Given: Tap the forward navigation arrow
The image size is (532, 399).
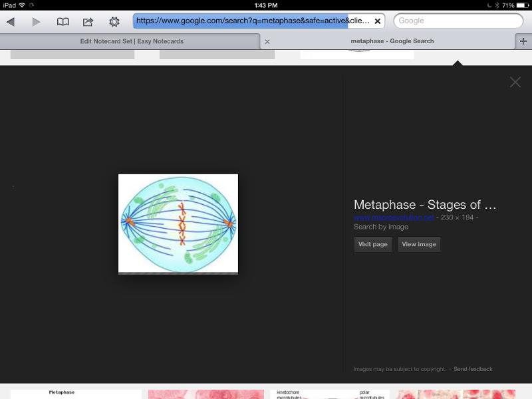Looking at the screenshot, I should (x=36, y=21).
